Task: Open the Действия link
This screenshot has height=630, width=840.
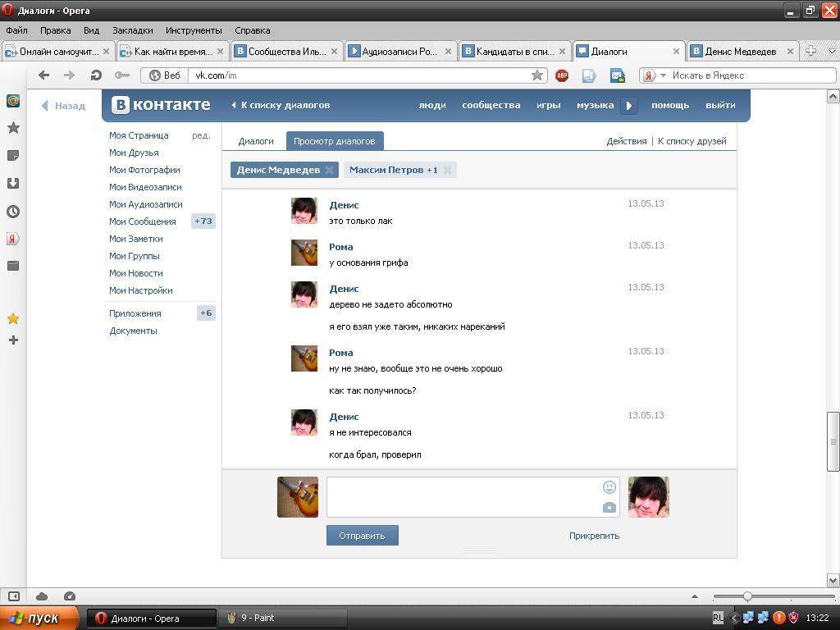Action: coord(626,141)
